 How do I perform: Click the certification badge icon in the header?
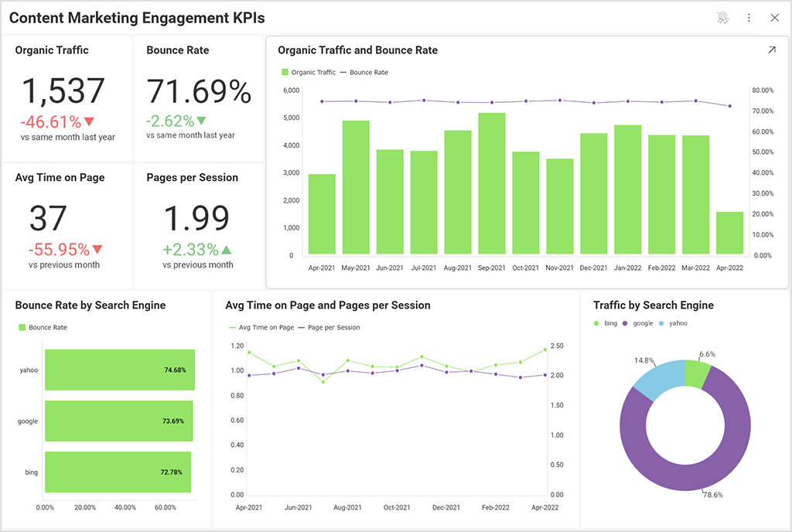tap(722, 17)
